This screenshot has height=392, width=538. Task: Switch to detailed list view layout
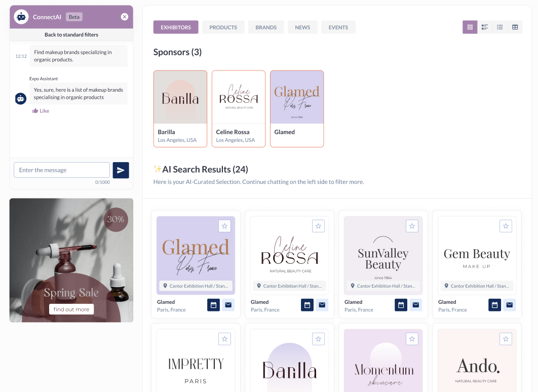(485, 27)
